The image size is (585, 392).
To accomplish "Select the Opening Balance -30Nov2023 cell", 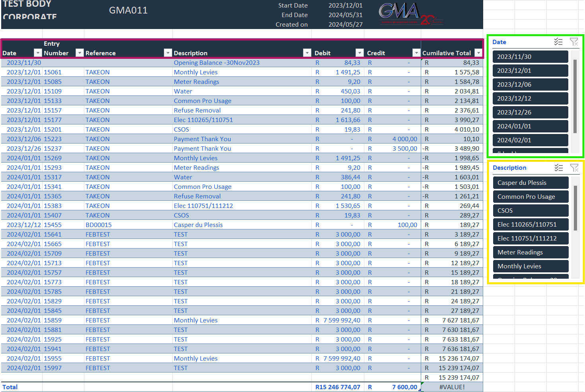I will coord(242,62).
